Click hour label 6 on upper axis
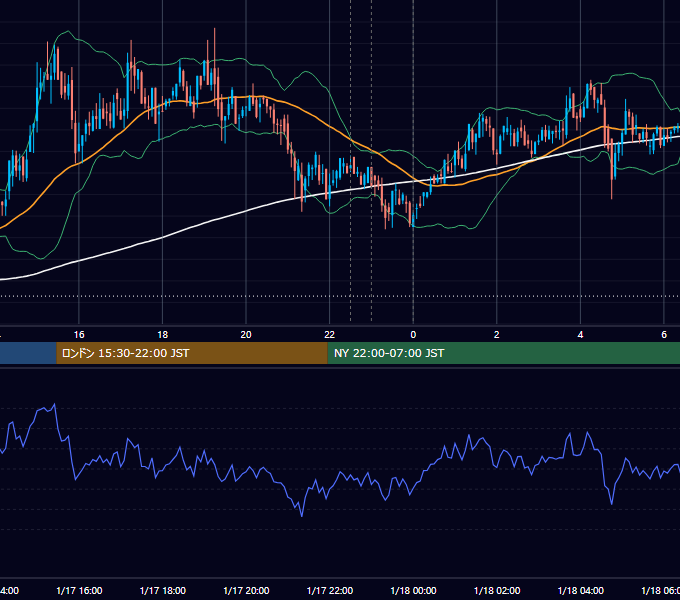The image size is (680, 600). [664, 334]
